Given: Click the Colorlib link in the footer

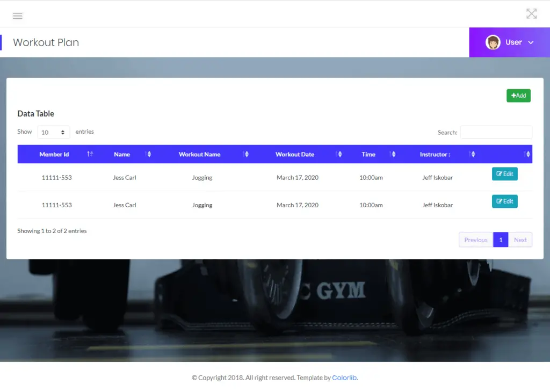Looking at the screenshot, I should click(344, 378).
